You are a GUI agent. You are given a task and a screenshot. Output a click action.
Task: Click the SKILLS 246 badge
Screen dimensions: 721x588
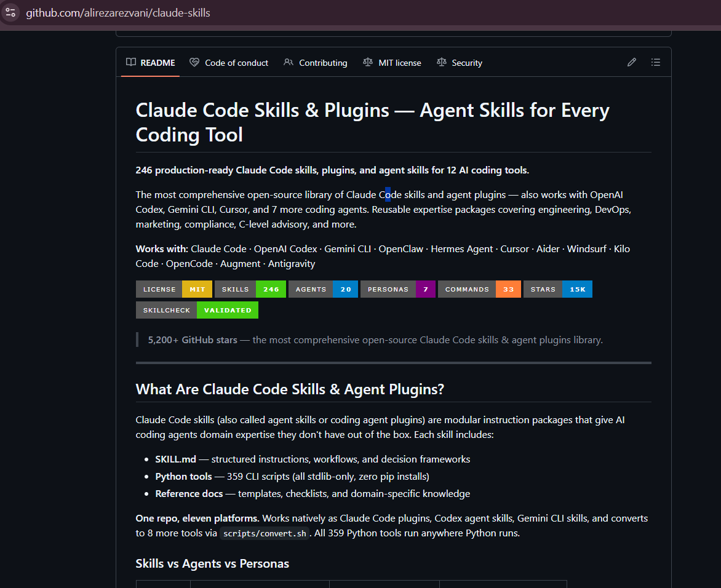coord(250,289)
